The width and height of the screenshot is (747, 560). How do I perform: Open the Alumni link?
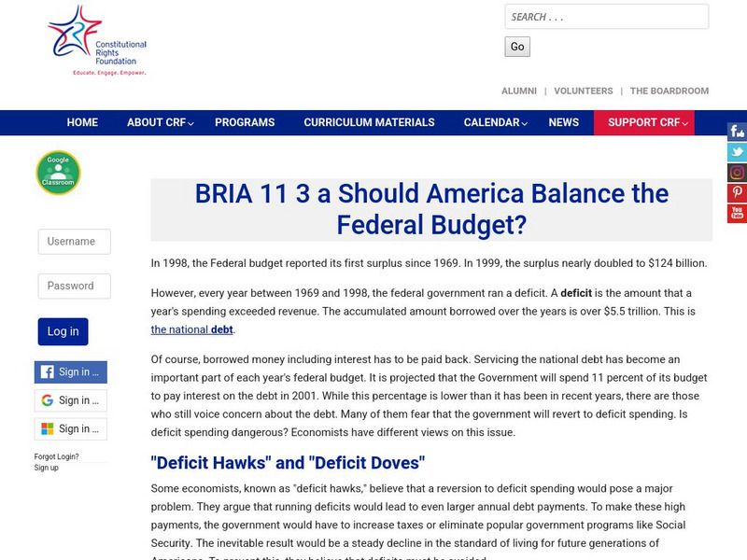(x=519, y=91)
